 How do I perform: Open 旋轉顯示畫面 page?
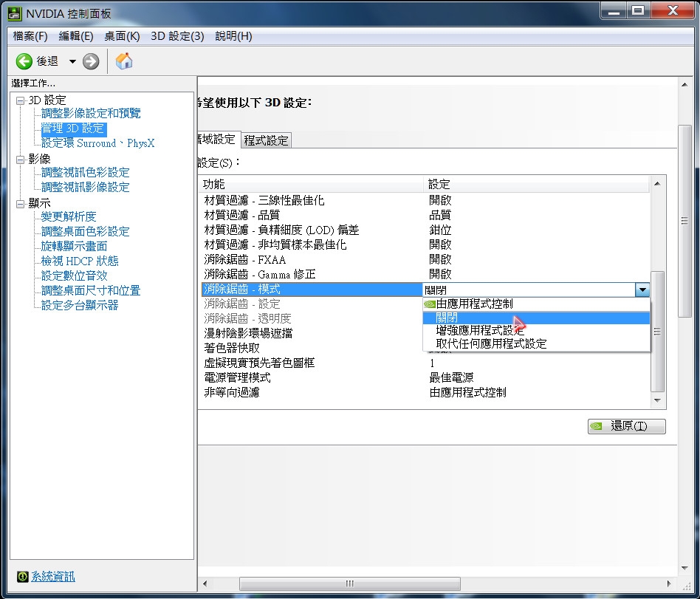74,246
